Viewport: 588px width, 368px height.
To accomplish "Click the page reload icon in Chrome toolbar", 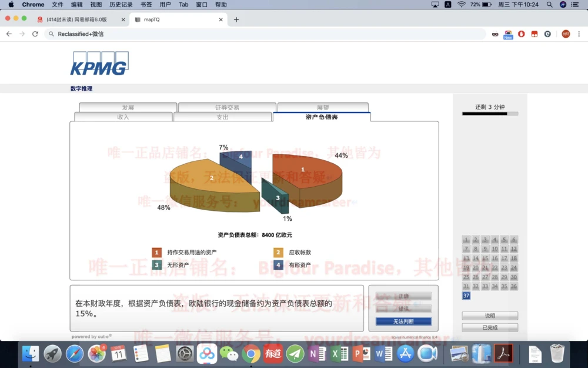I will pos(35,34).
